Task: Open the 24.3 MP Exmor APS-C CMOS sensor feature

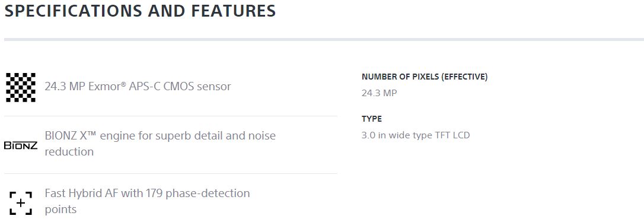Action: click(138, 87)
